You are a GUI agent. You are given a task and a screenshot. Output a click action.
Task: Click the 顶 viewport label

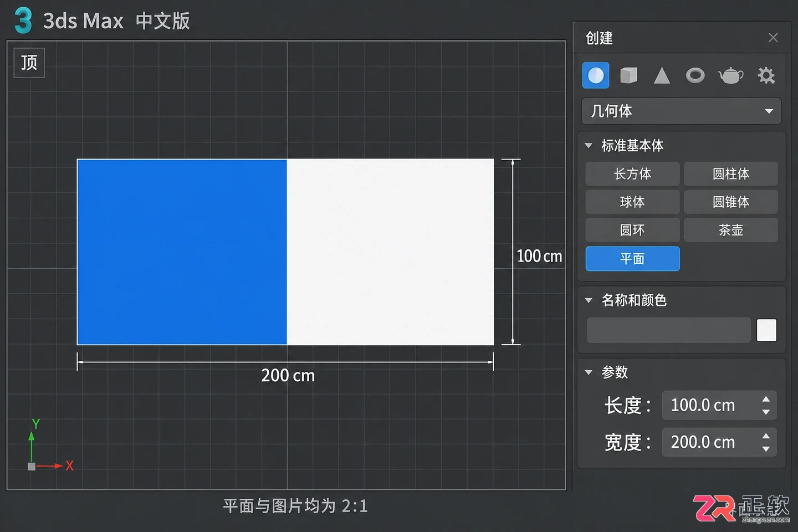(29, 63)
